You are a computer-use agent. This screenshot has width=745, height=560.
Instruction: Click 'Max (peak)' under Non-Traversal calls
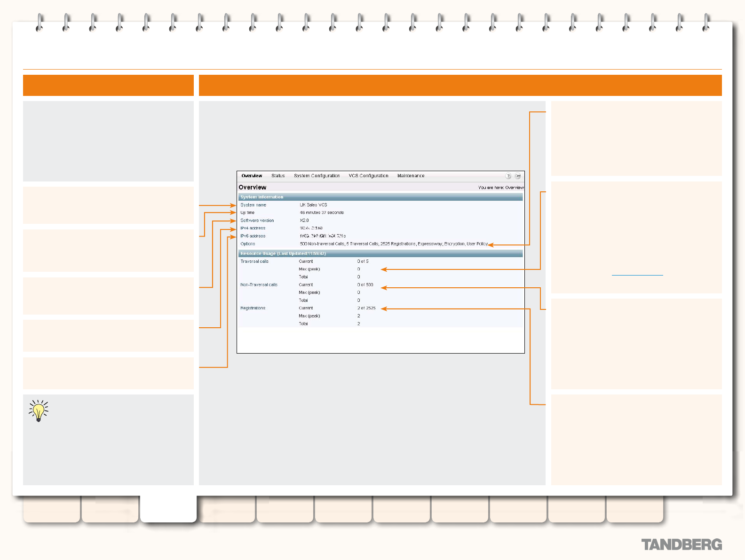click(309, 292)
